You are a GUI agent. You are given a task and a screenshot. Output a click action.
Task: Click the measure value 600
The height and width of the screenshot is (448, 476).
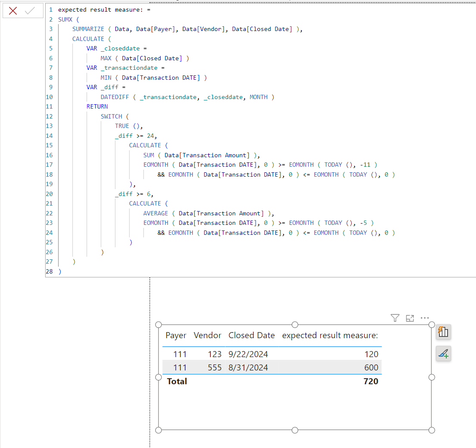[371, 367]
